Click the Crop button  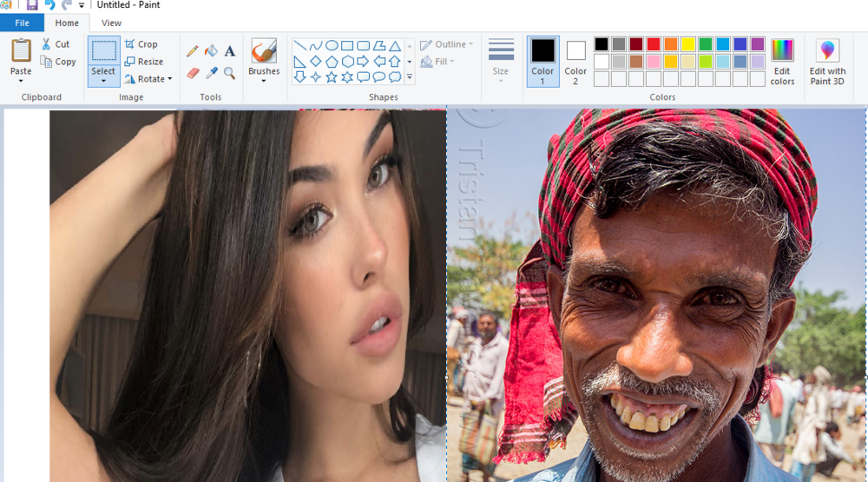(x=141, y=44)
